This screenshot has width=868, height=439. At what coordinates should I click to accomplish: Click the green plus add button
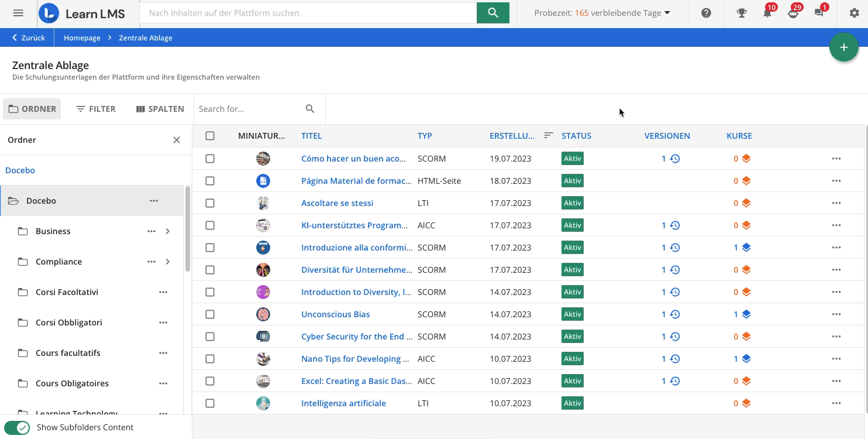pyautogui.click(x=843, y=47)
